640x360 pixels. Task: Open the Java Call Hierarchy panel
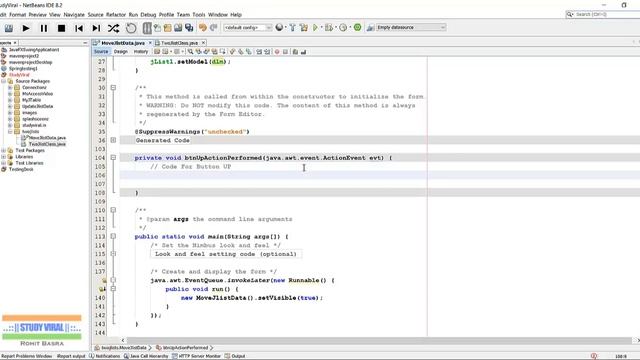pyautogui.click(x=146, y=356)
